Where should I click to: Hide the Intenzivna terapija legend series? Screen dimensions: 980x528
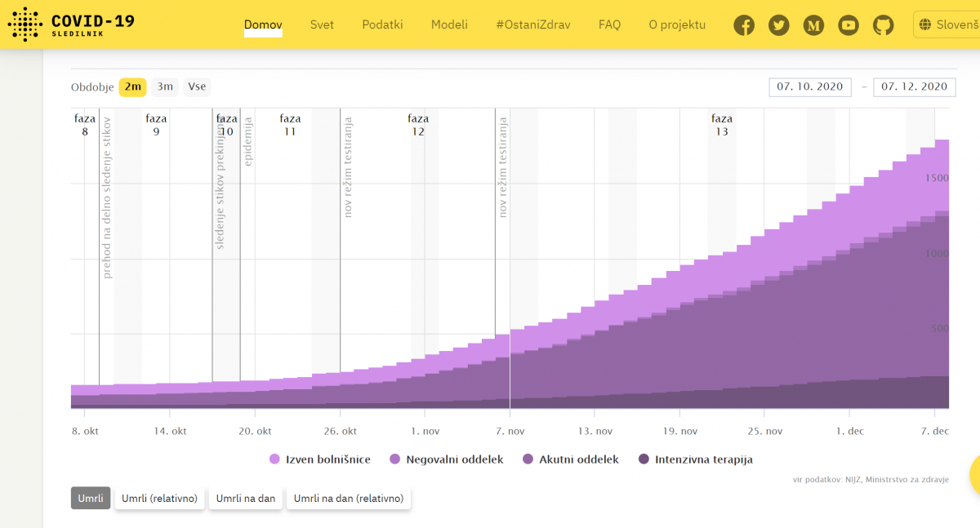pos(695,459)
